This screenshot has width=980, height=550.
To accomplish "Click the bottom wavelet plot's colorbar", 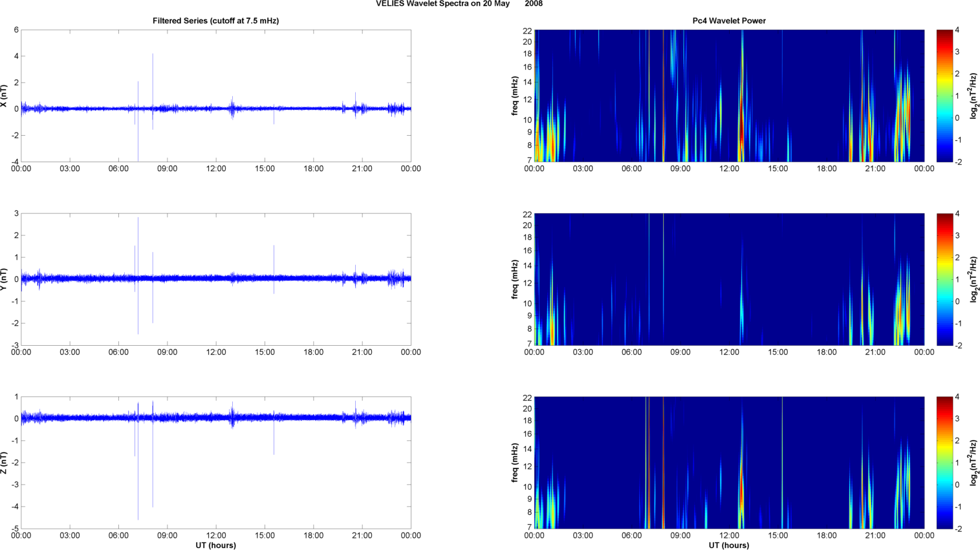I will click(x=944, y=463).
